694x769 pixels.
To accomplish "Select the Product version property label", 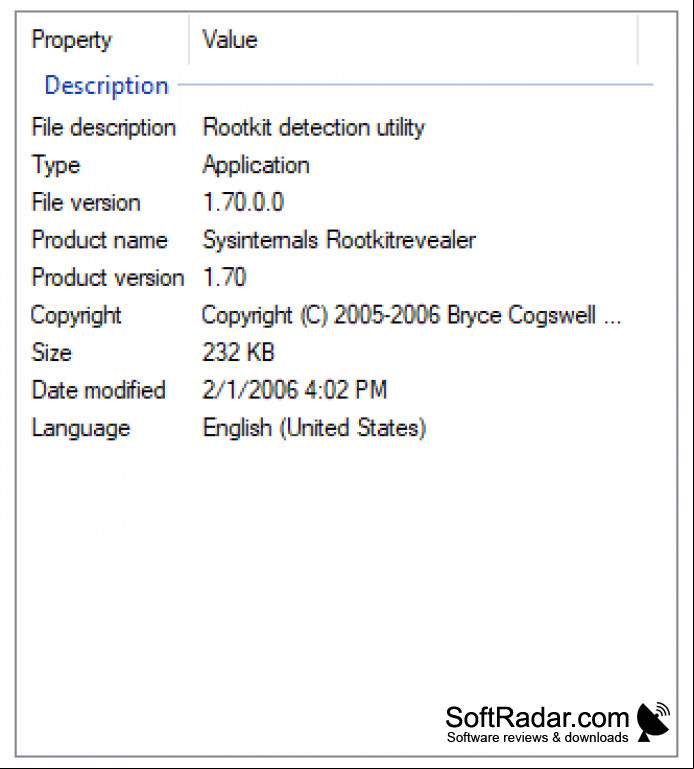I will [x=108, y=278].
